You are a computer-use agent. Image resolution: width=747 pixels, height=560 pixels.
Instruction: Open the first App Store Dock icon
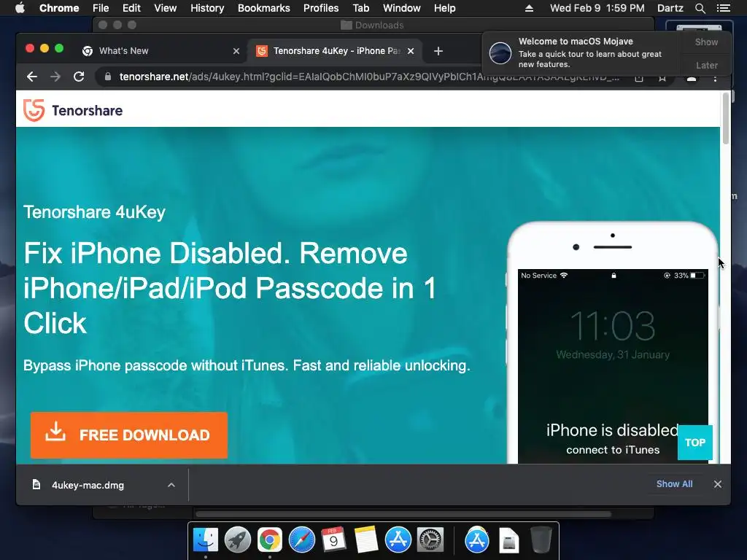(398, 540)
